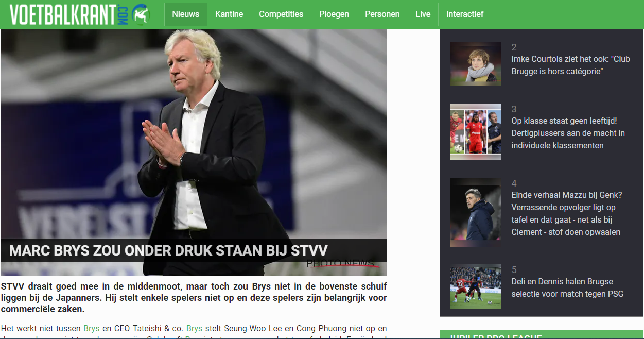Open the Mazzu article thumbnail
644x339 pixels.
(x=476, y=212)
